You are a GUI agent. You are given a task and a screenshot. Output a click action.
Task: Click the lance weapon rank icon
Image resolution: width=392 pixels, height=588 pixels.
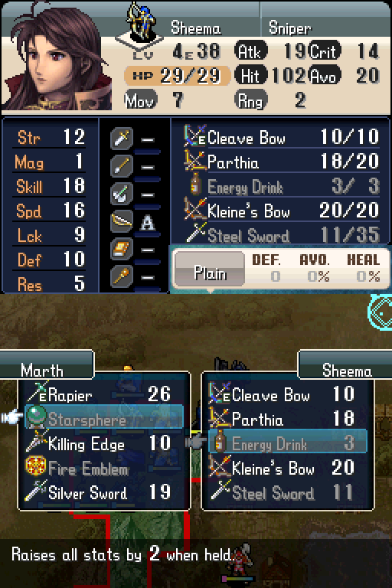pos(122,165)
